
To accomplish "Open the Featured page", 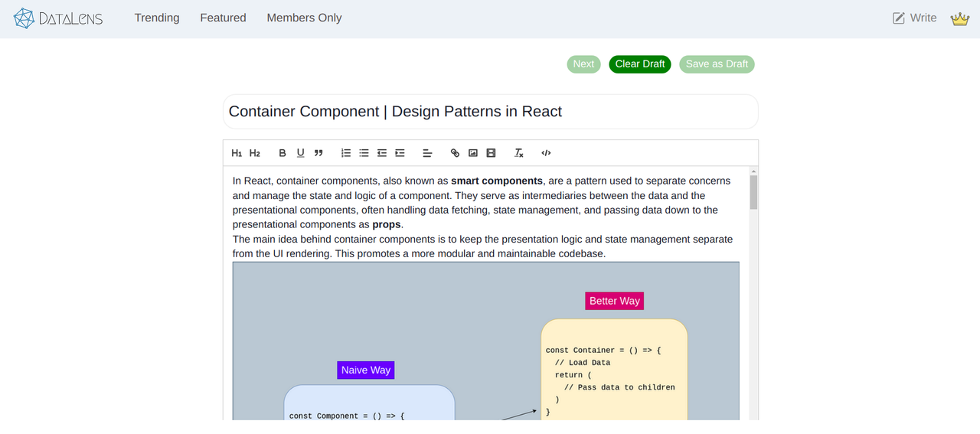I will tap(223, 18).
